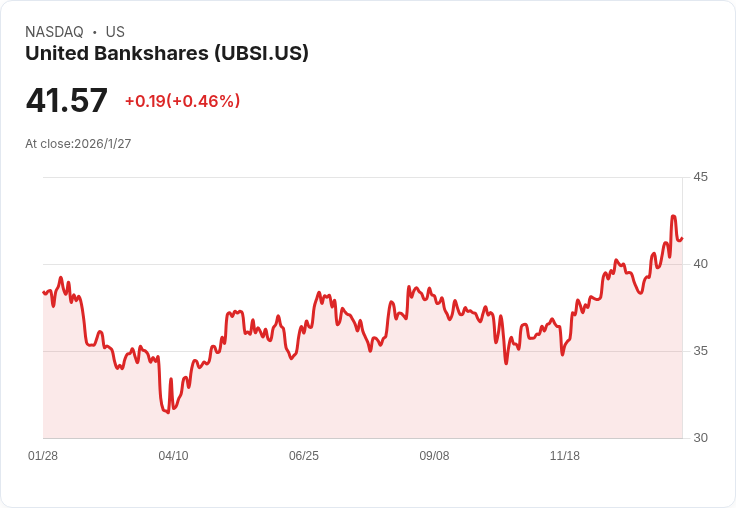736x508 pixels.
Task: Click the leftmost start of the price line
Action: click(43, 292)
